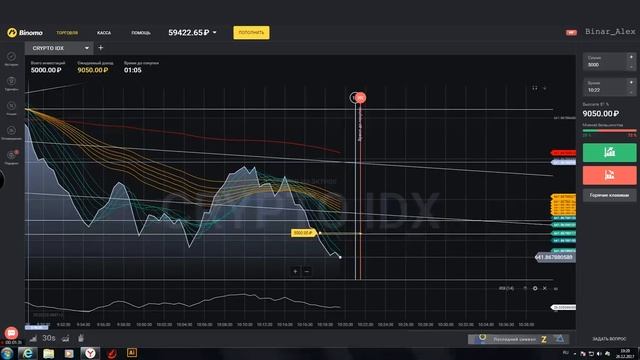Decrease expiry time with minus
Viewport: 640px width, 360px height.
coord(631,92)
